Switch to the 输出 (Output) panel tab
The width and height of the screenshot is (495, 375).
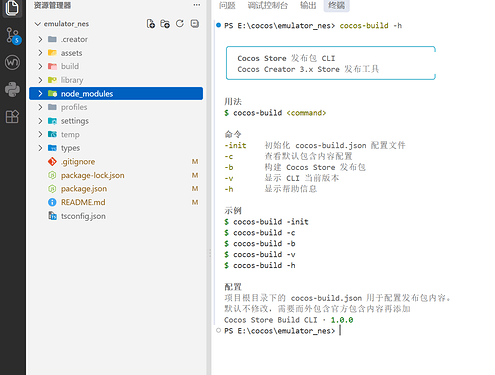[308, 5]
